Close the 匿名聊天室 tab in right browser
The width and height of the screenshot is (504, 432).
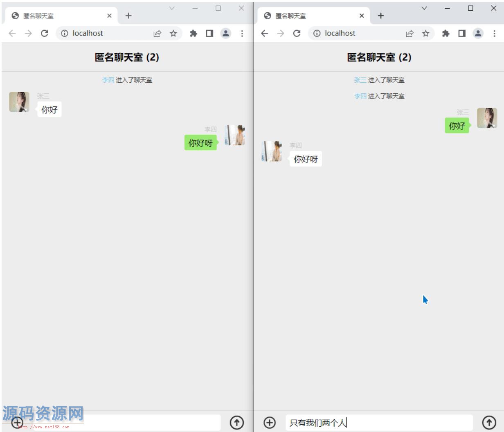pyautogui.click(x=362, y=16)
